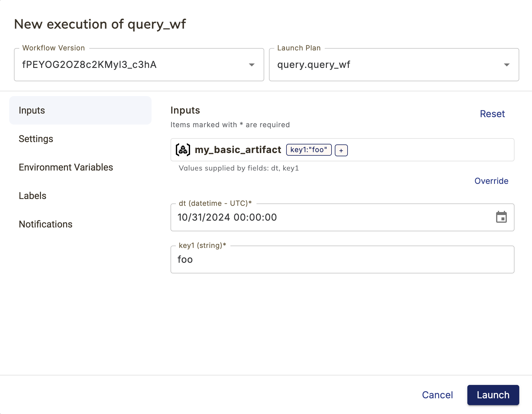Click the my_basic_artifact cube icon
532x414 pixels.
click(x=183, y=150)
